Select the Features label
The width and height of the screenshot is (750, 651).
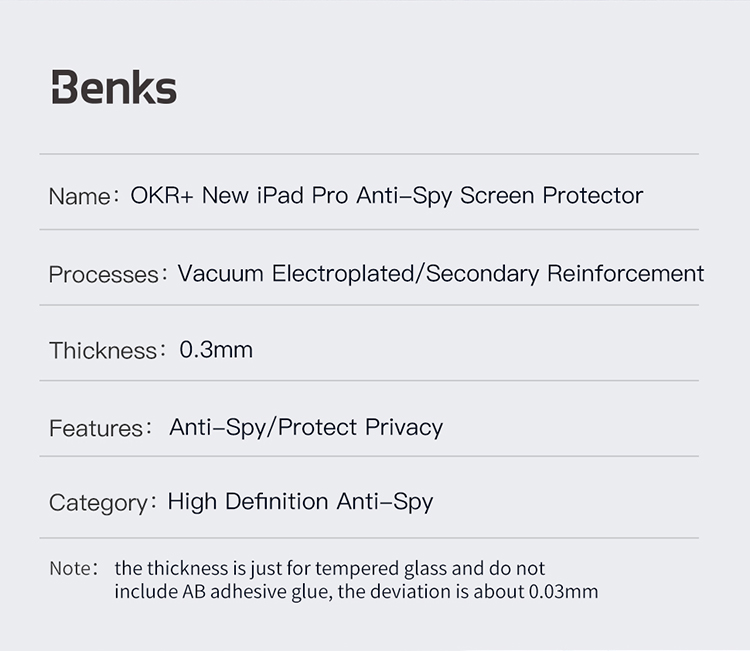coord(96,428)
